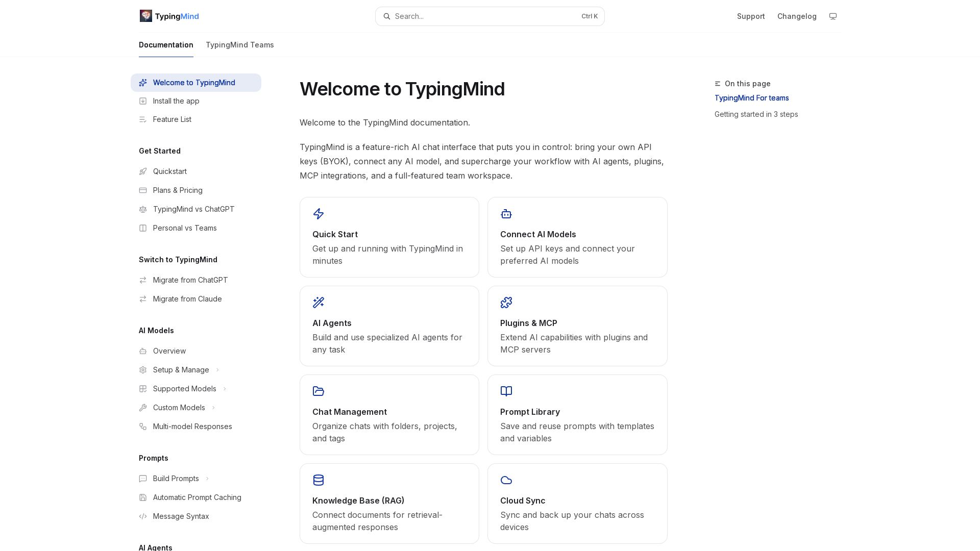Focus the Search input field
The width and height of the screenshot is (980, 551).
(490, 16)
